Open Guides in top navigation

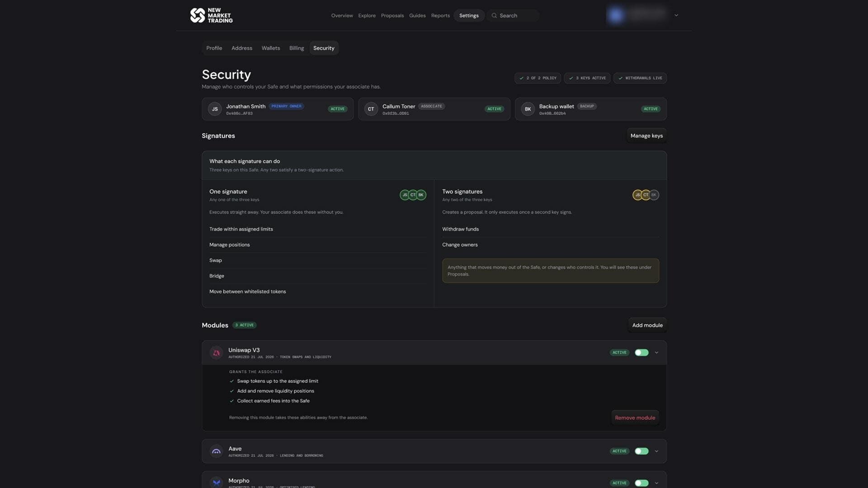pyautogui.click(x=417, y=15)
